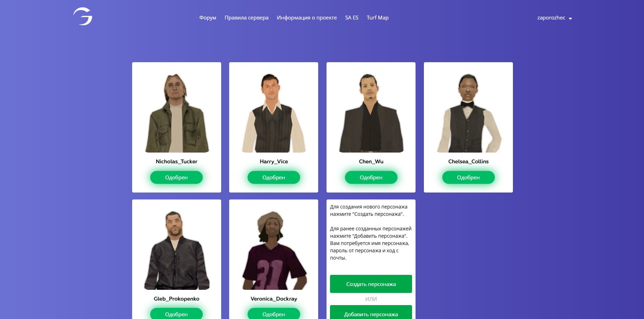Expand the zaporozhec account dropdown
The height and width of the screenshot is (319, 644).
pos(555,18)
